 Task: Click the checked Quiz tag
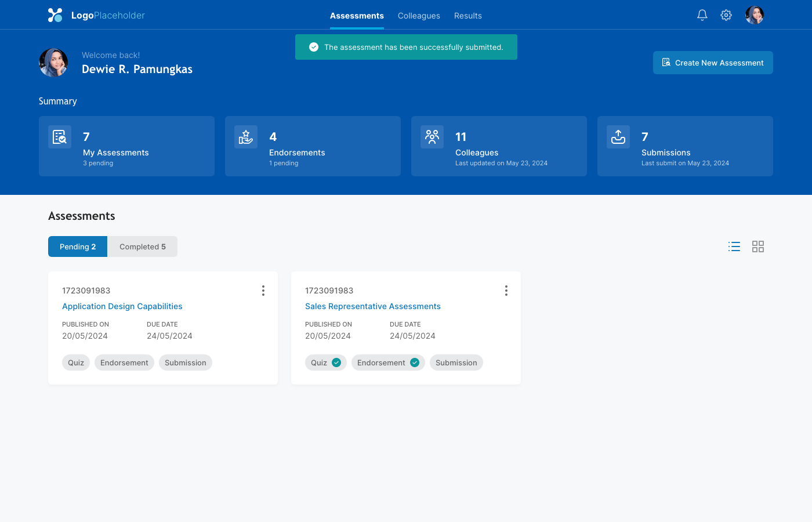tap(326, 362)
